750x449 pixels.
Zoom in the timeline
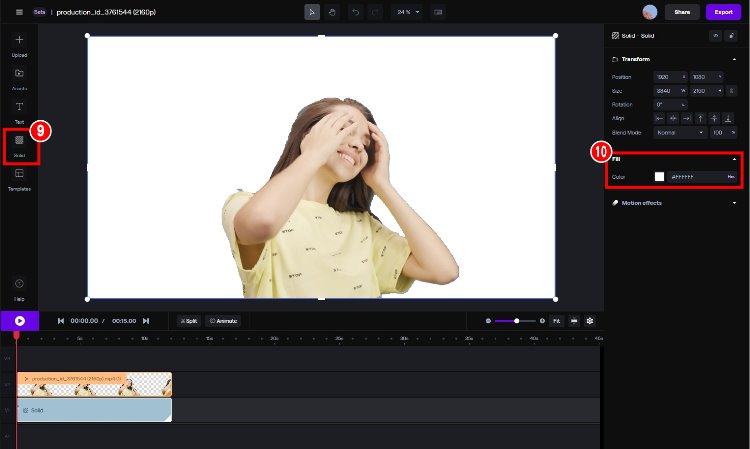[542, 321]
